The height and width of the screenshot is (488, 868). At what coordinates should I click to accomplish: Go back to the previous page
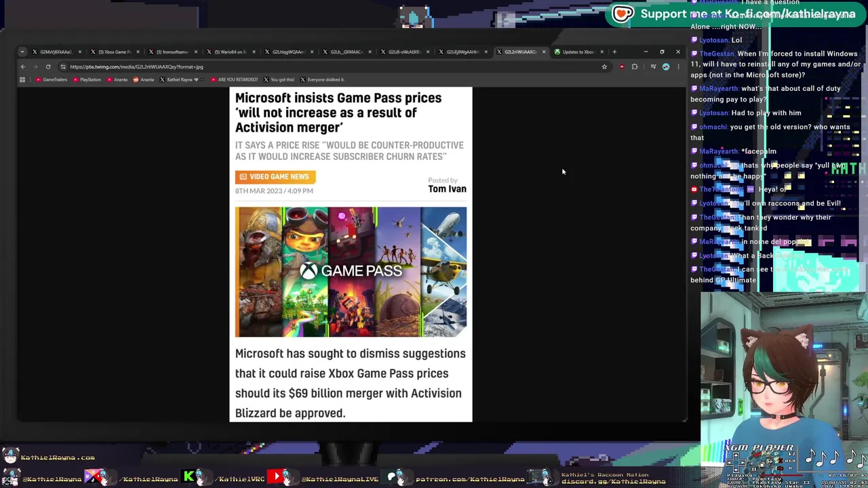click(x=22, y=66)
